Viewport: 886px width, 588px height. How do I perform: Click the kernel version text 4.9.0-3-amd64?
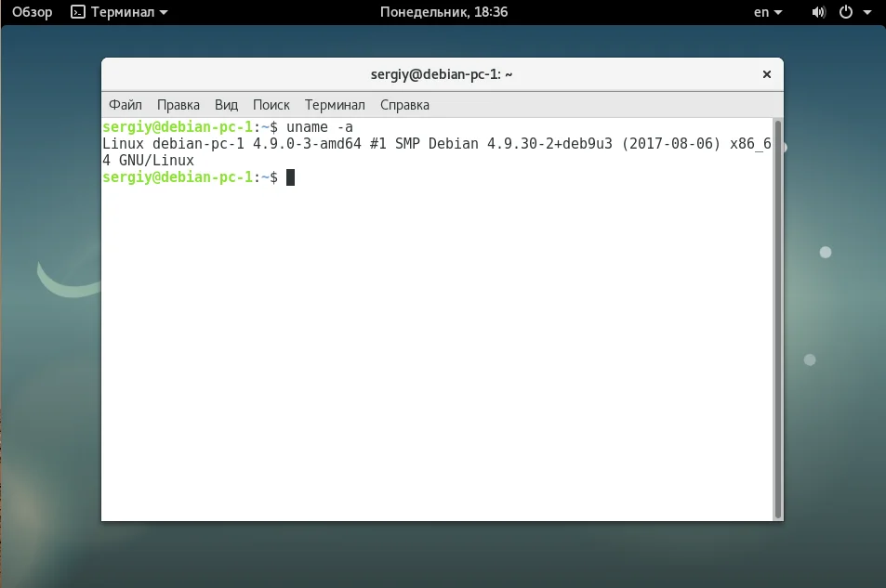[x=307, y=143]
